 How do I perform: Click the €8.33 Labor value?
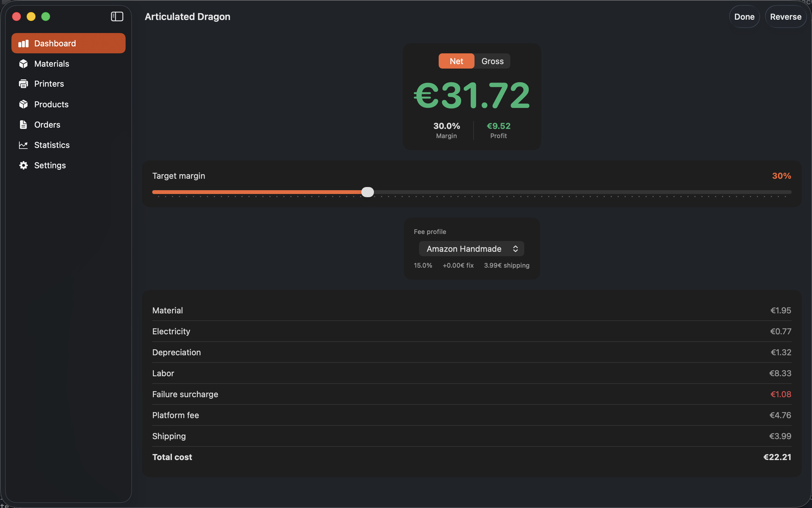tap(780, 373)
